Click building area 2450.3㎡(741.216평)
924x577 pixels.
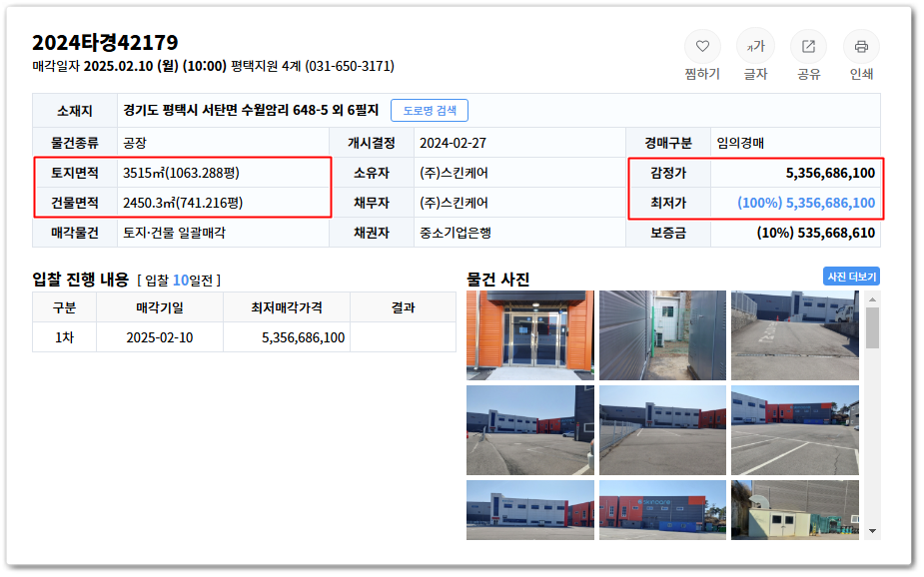coord(183,203)
